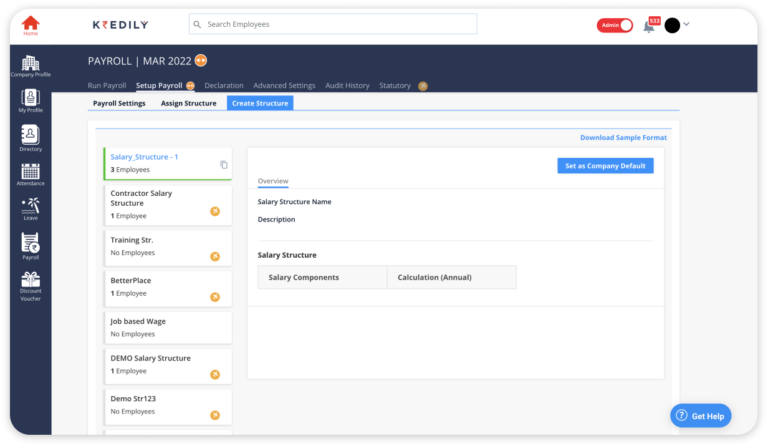Switch to Assign Structure sub-tab
This screenshot has width=768, height=446.
click(x=189, y=103)
